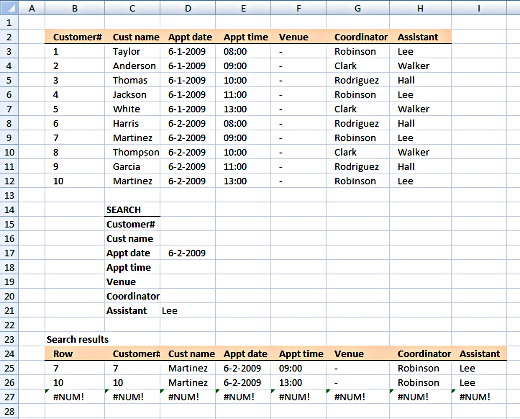Image resolution: width=520 pixels, height=419 pixels.
Task: Select column G header
Action: 358,8
